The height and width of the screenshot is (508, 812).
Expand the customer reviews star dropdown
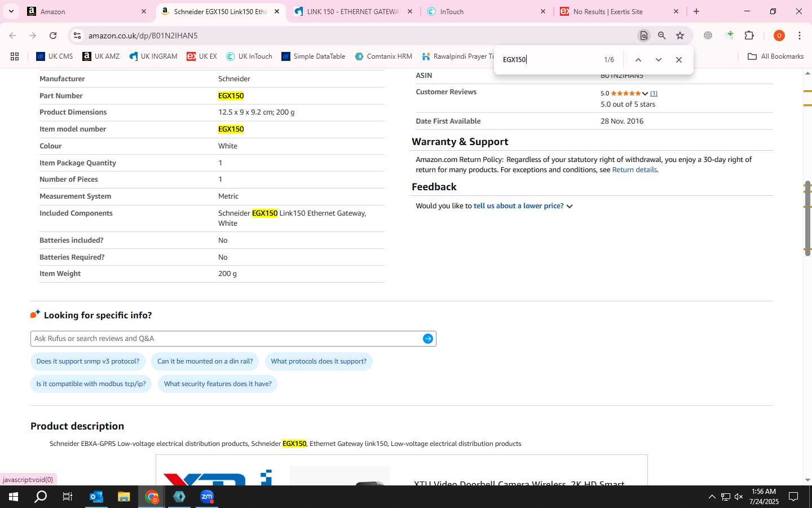[645, 94]
